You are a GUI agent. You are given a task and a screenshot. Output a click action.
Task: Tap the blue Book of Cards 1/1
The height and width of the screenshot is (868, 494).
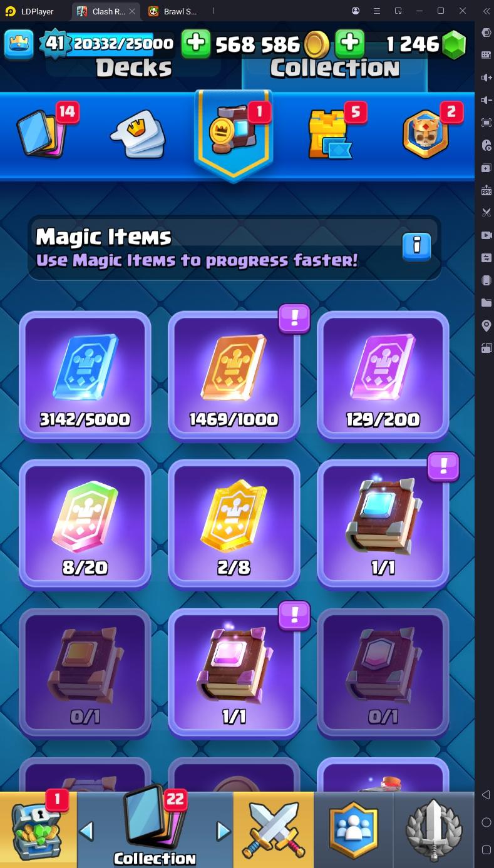click(383, 524)
